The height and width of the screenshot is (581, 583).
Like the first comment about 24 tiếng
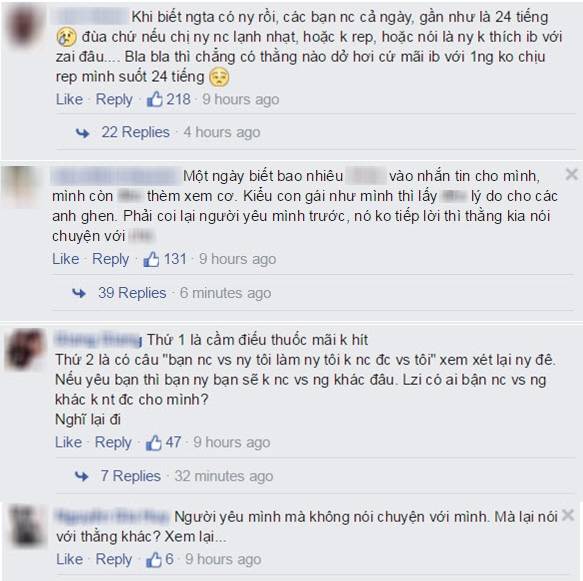point(70,99)
